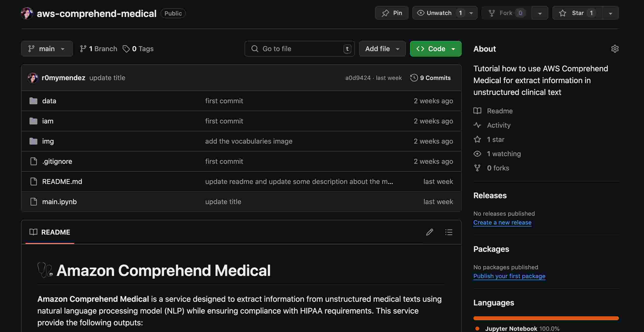Open the main branch dropdown
The image size is (644, 332).
point(47,49)
